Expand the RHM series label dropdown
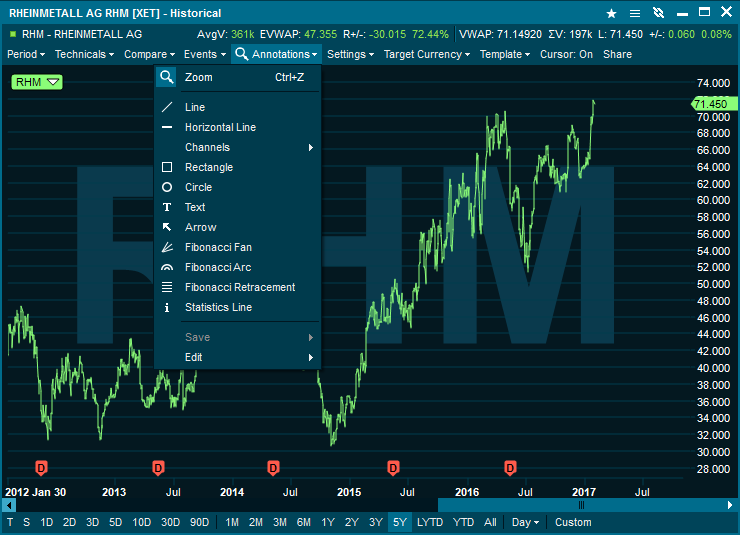Viewport: 740px width, 535px height. (x=37, y=82)
